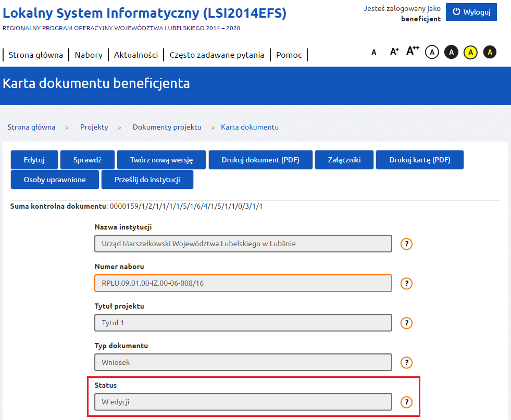Open Załączniki attachments button

click(344, 160)
